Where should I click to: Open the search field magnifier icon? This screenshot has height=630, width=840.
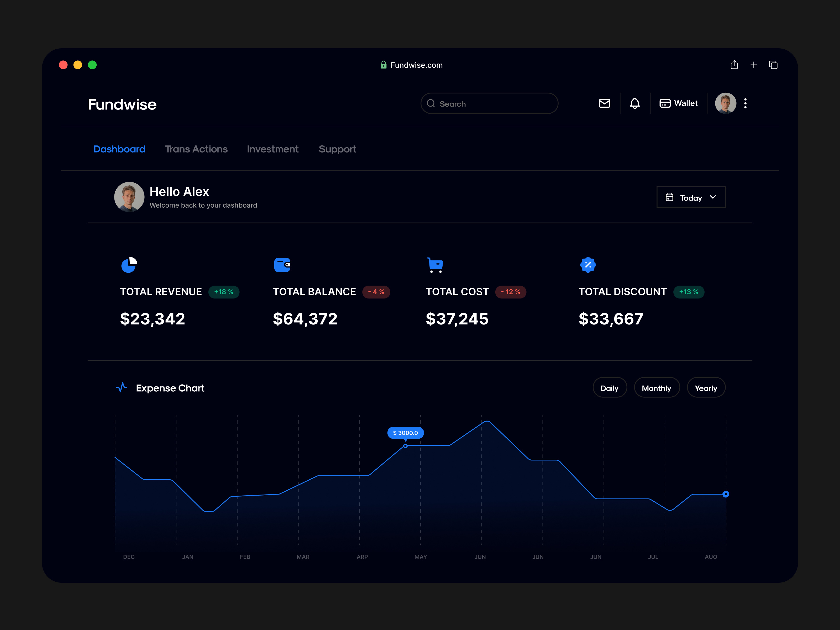point(431,103)
